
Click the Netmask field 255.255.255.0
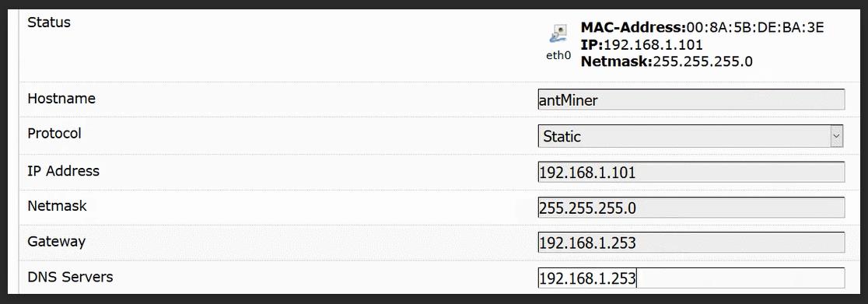point(691,208)
